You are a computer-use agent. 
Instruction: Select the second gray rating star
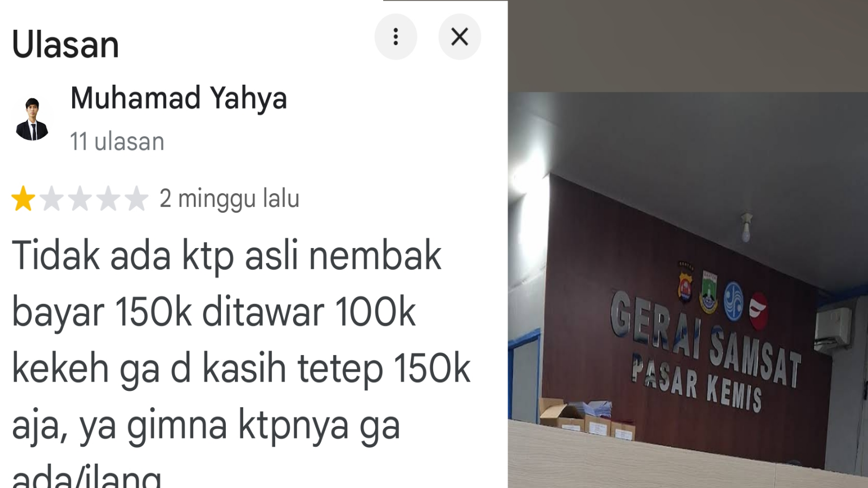click(x=52, y=199)
